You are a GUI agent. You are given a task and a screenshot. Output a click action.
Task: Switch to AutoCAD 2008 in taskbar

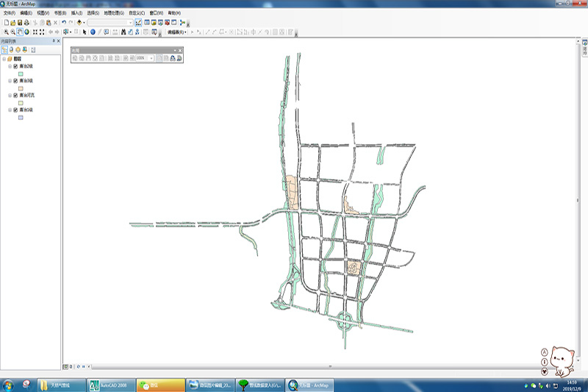coord(110,385)
